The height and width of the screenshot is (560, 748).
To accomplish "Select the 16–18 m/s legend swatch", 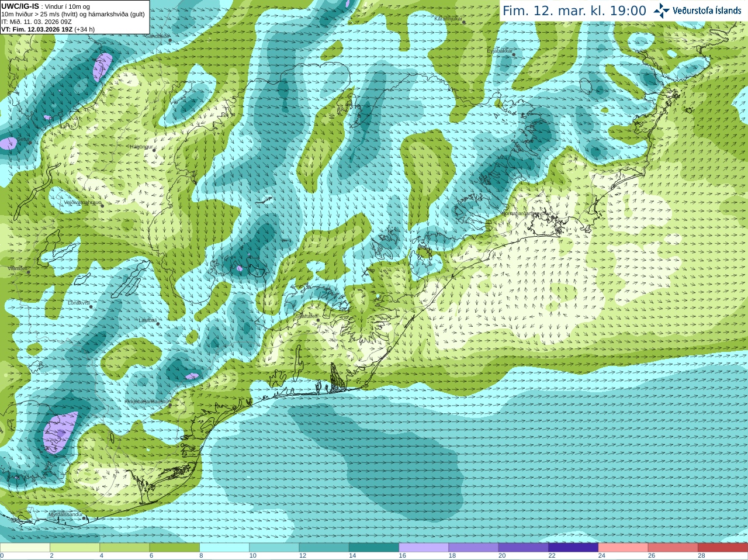I will (x=424, y=548).
